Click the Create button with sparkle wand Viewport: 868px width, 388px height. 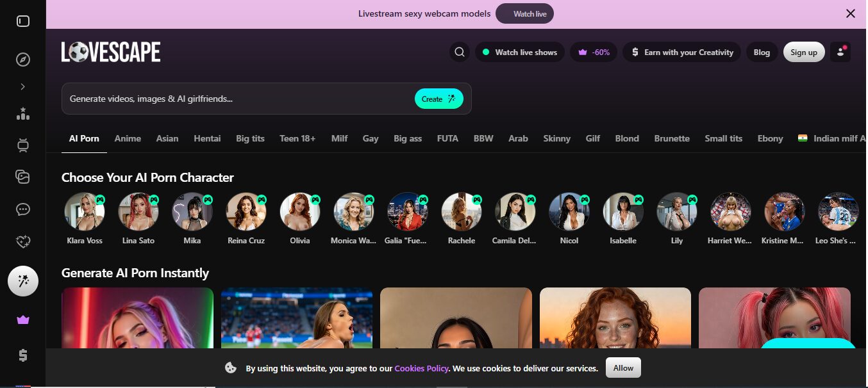tap(439, 99)
